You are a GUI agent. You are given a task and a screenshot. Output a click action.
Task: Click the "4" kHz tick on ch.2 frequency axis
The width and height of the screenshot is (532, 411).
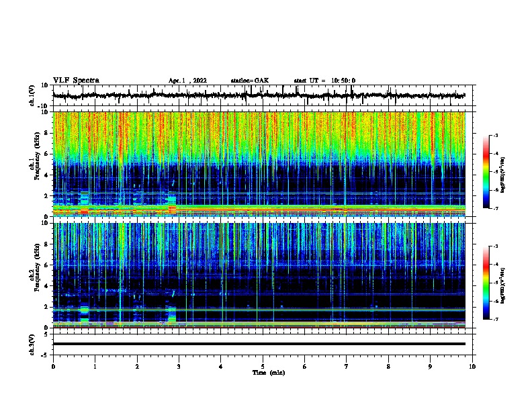[x=46, y=286]
